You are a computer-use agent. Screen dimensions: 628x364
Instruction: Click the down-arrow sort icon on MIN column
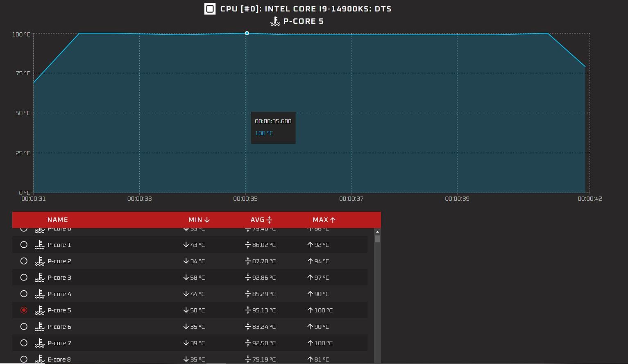click(x=207, y=220)
